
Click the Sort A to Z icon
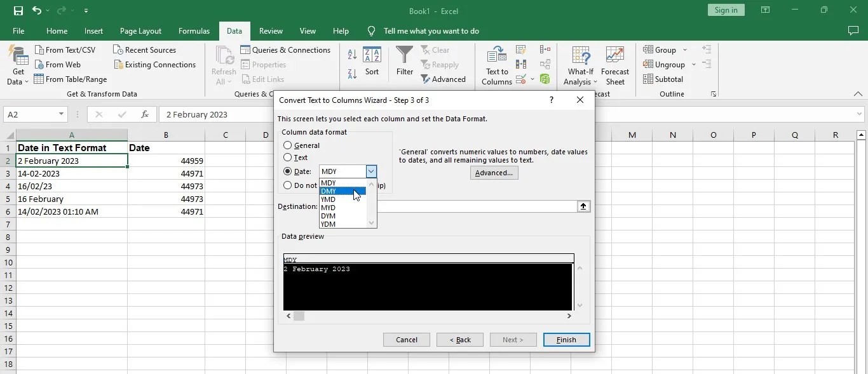351,55
